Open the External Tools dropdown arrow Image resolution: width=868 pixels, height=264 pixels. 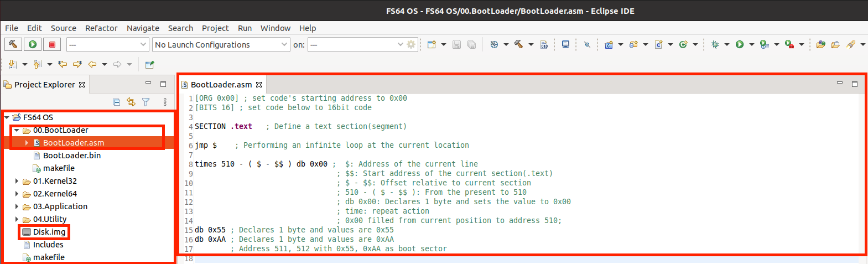(802, 44)
